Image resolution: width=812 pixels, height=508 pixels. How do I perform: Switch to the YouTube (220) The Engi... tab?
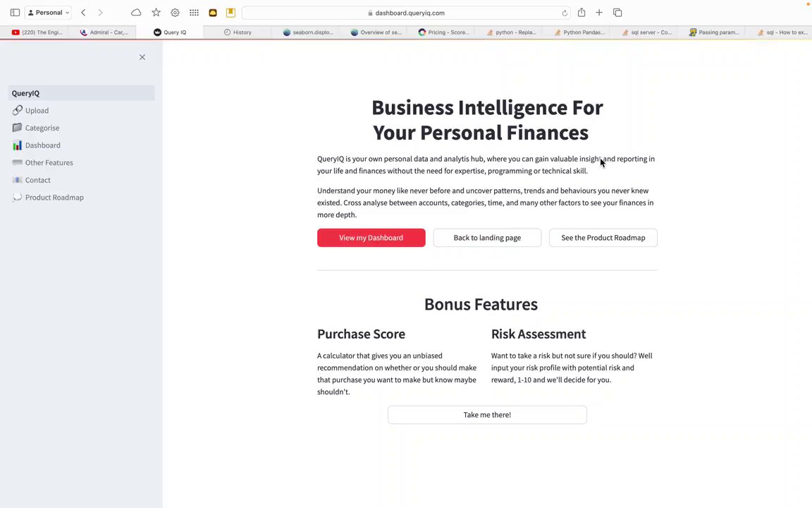36,32
